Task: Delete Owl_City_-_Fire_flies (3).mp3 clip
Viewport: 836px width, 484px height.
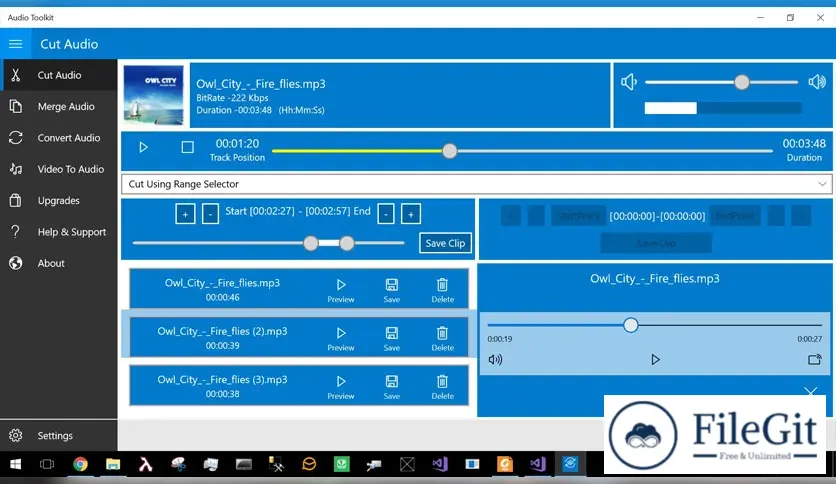Action: tap(443, 388)
